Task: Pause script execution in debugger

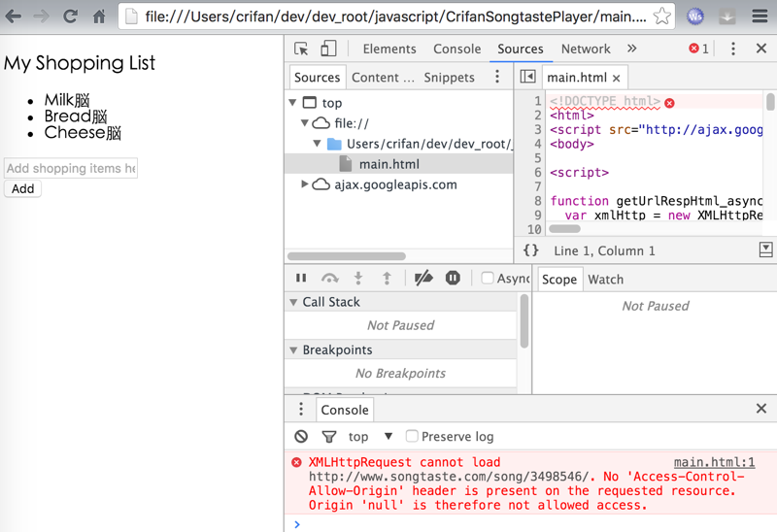Action: [x=301, y=279]
